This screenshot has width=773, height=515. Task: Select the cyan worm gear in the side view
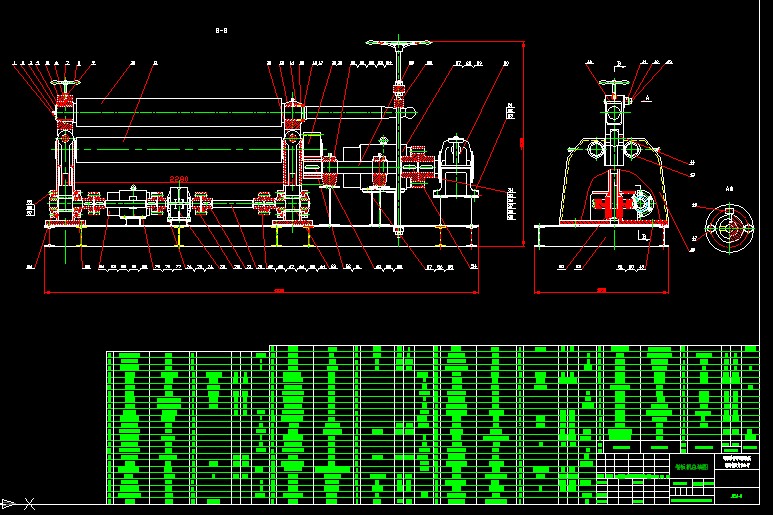(642, 203)
